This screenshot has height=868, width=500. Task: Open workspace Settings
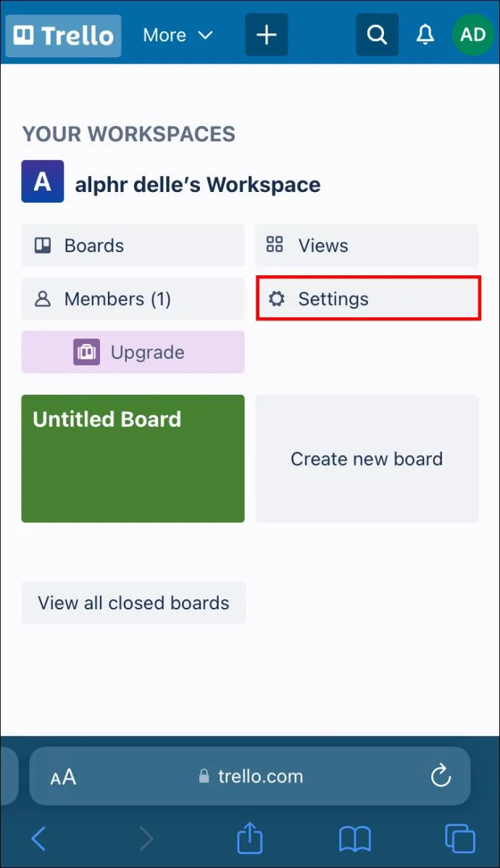pyautogui.click(x=368, y=299)
